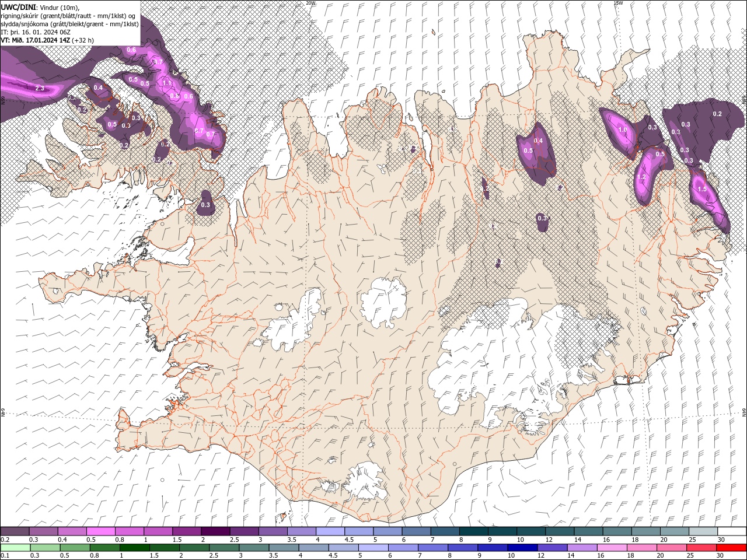This screenshot has width=747, height=560.
Task: Select top-row snow swatch between 8 and 9
Action: (x=474, y=531)
